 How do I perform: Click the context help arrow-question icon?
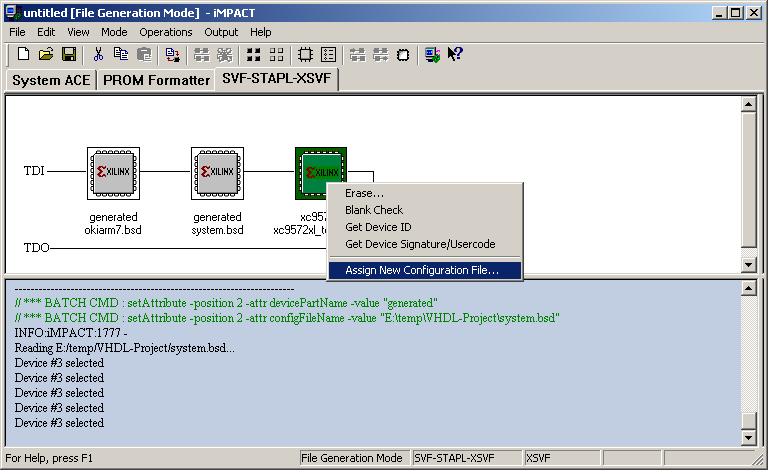pyautogui.click(x=455, y=54)
